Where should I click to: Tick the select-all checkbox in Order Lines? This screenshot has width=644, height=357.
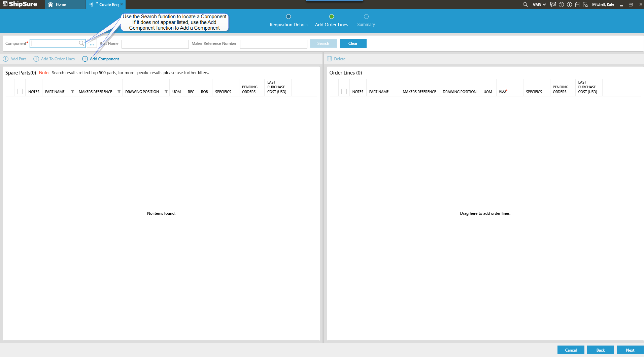[344, 91]
